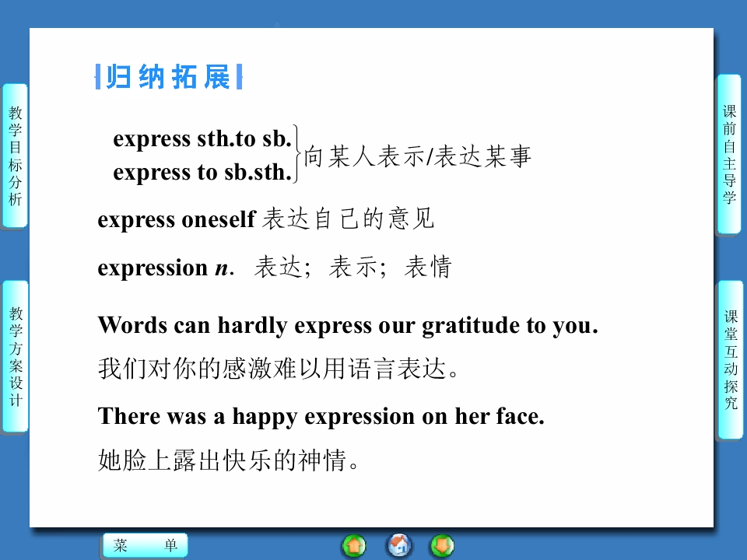Open the 菜单 menu button
The height and width of the screenshot is (560, 747).
146,546
